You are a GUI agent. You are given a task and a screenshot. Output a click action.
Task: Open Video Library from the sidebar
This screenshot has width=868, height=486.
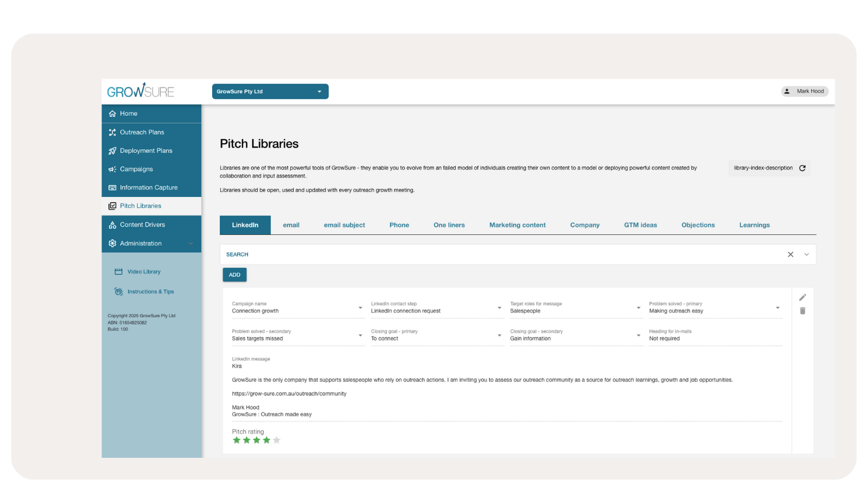pos(143,272)
